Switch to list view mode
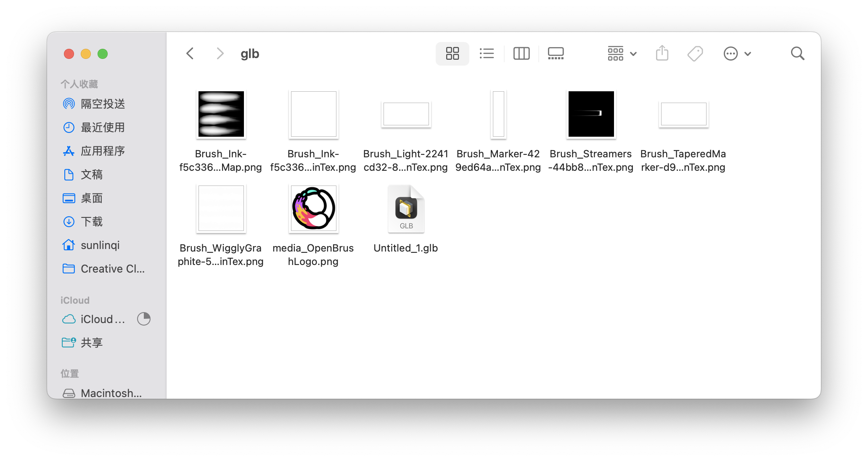 pos(487,53)
